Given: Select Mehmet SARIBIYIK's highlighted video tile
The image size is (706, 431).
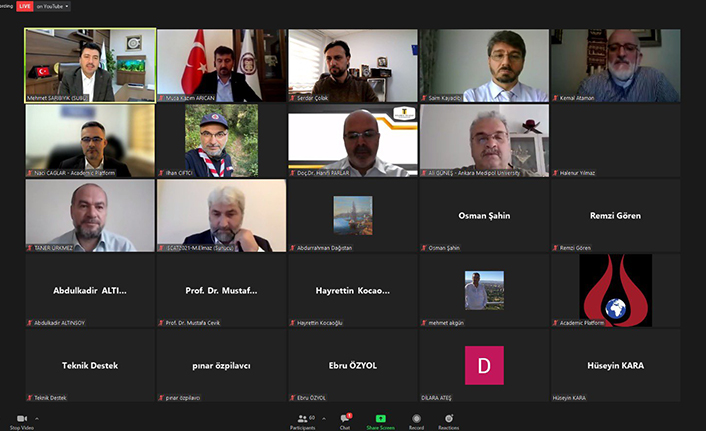Looking at the screenshot, I should click(90, 66).
